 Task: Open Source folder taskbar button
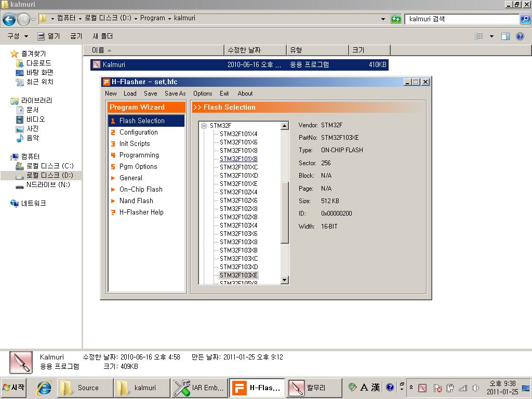click(85, 388)
